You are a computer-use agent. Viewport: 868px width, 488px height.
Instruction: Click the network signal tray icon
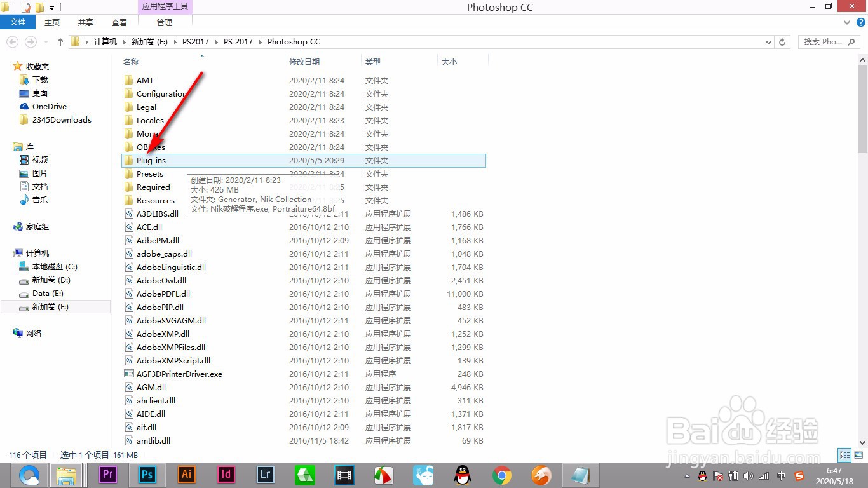click(x=764, y=476)
